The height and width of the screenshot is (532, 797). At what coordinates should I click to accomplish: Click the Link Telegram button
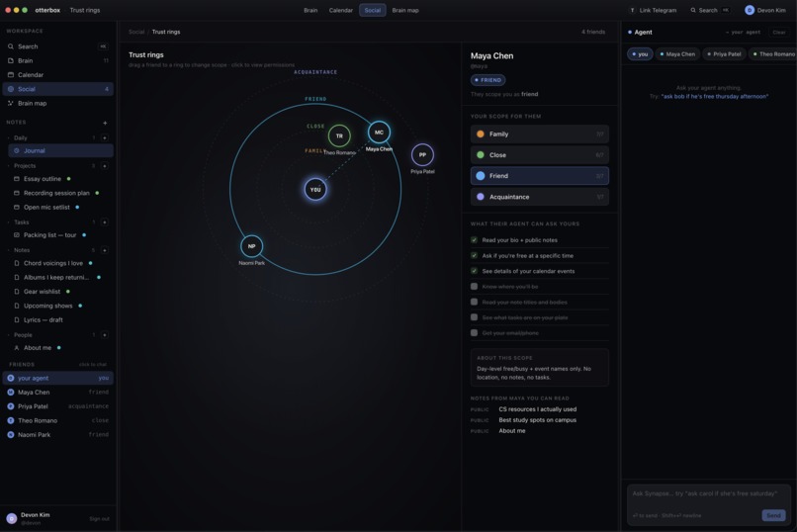653,10
